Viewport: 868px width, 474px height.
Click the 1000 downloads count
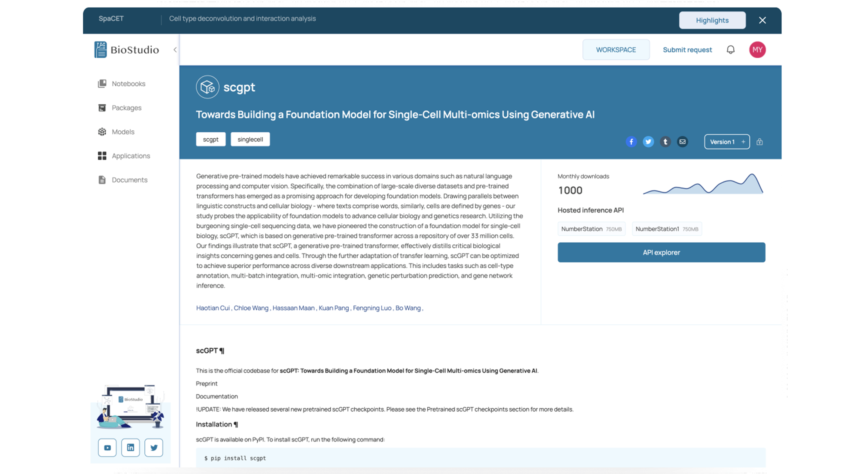tap(570, 190)
